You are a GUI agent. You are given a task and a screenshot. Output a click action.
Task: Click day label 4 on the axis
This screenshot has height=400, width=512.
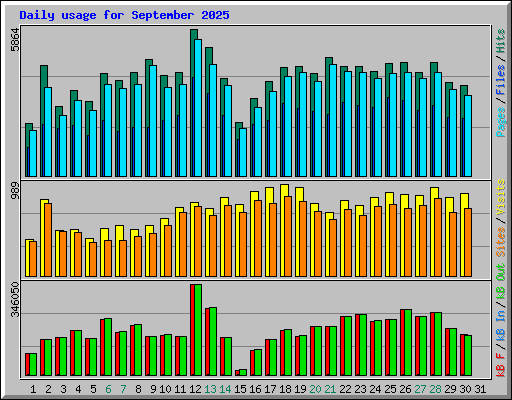click(78, 389)
